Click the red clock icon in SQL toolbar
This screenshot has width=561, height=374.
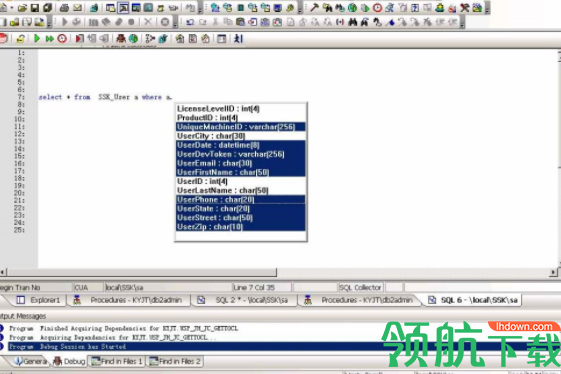(62, 38)
